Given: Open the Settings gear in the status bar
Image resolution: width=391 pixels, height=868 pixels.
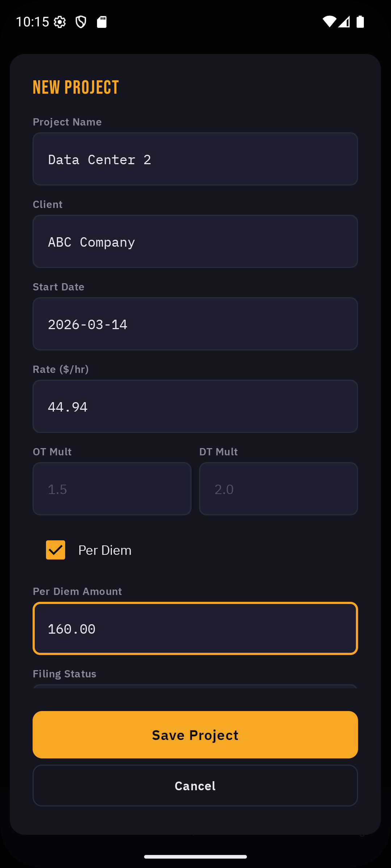Looking at the screenshot, I should (60, 22).
